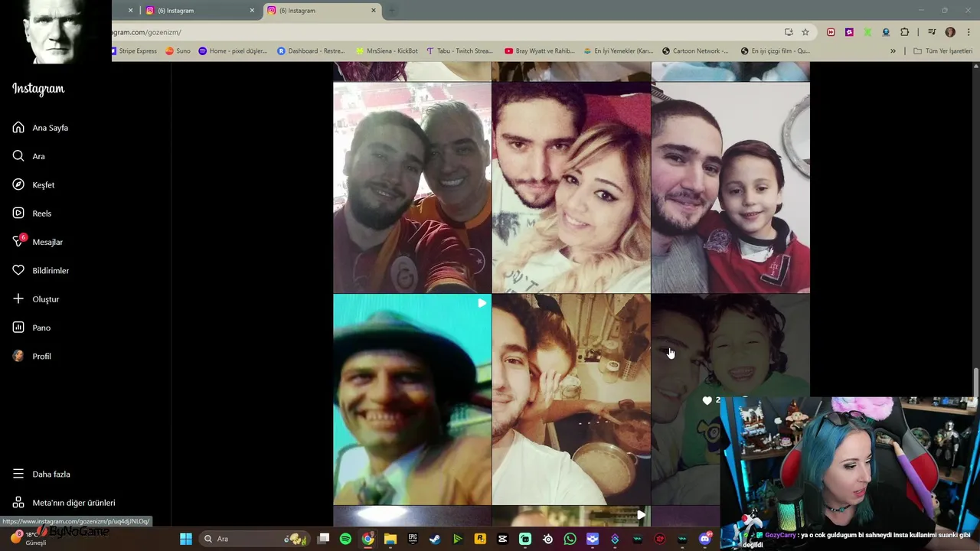
Task: Open Bray Wyatt ve Rahib bookmark
Action: (540, 51)
